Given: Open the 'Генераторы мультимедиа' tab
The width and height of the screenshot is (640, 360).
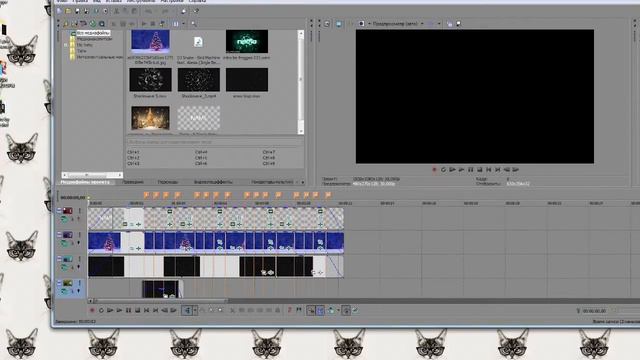Looking at the screenshot, I should point(272,182).
